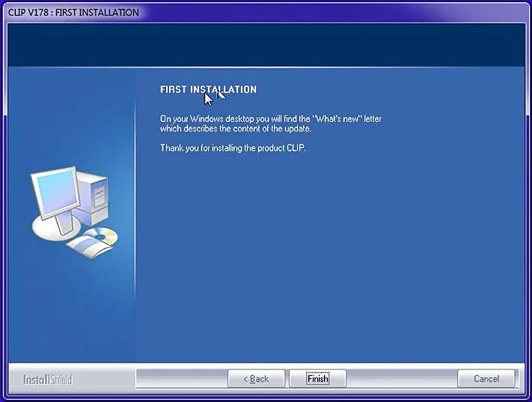The height and width of the screenshot is (402, 532).
Task: Click the line "which describes the content of the update"
Action: click(235, 129)
